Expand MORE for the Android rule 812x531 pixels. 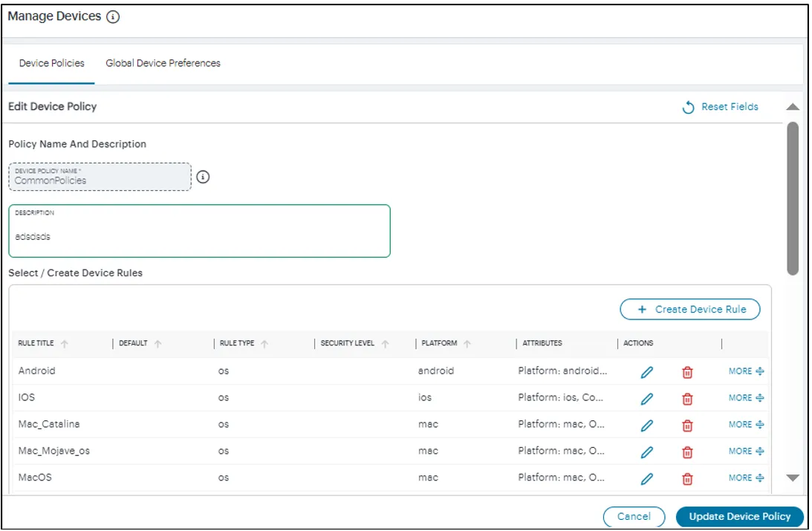tap(746, 371)
